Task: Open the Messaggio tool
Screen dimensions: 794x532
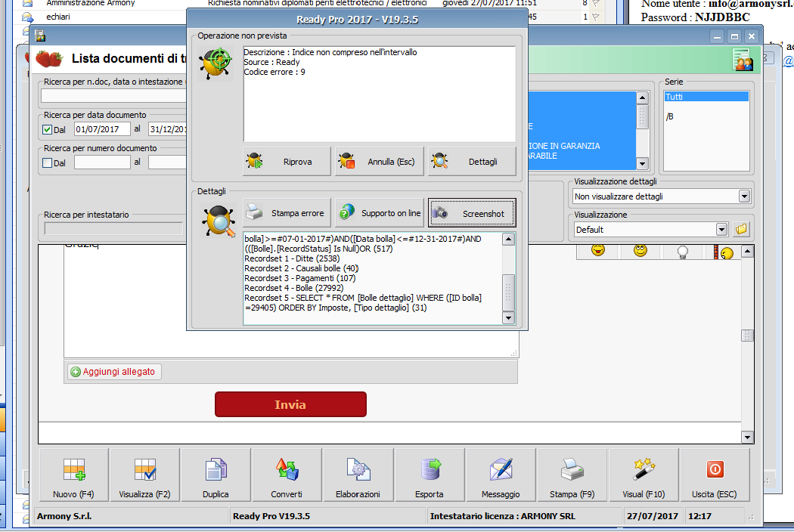Action: coord(501,475)
